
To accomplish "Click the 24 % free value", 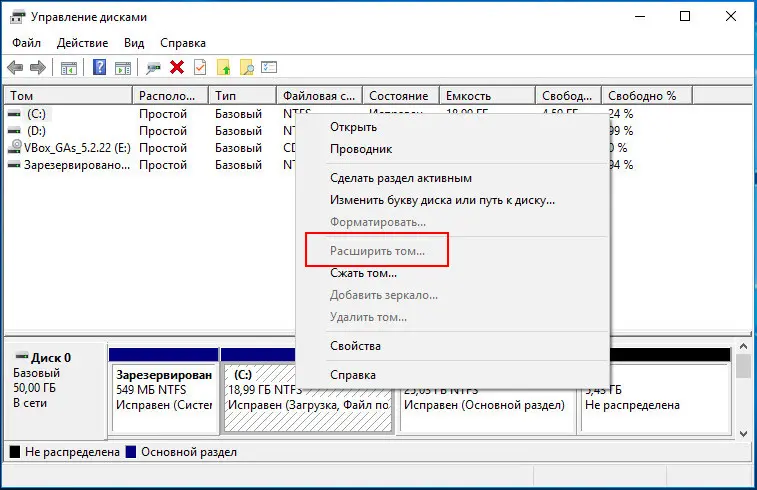I will click(621, 114).
